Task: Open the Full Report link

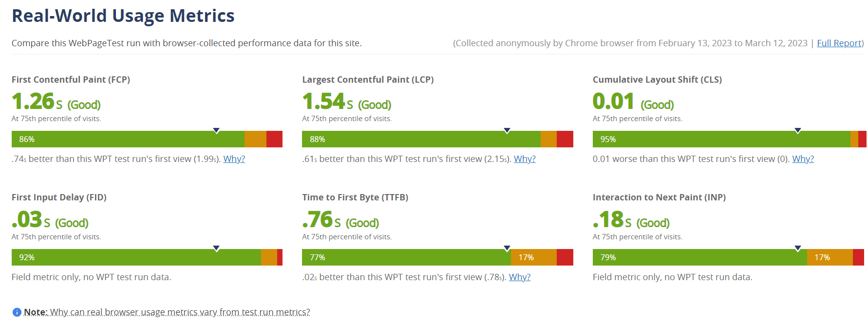Action: click(839, 43)
